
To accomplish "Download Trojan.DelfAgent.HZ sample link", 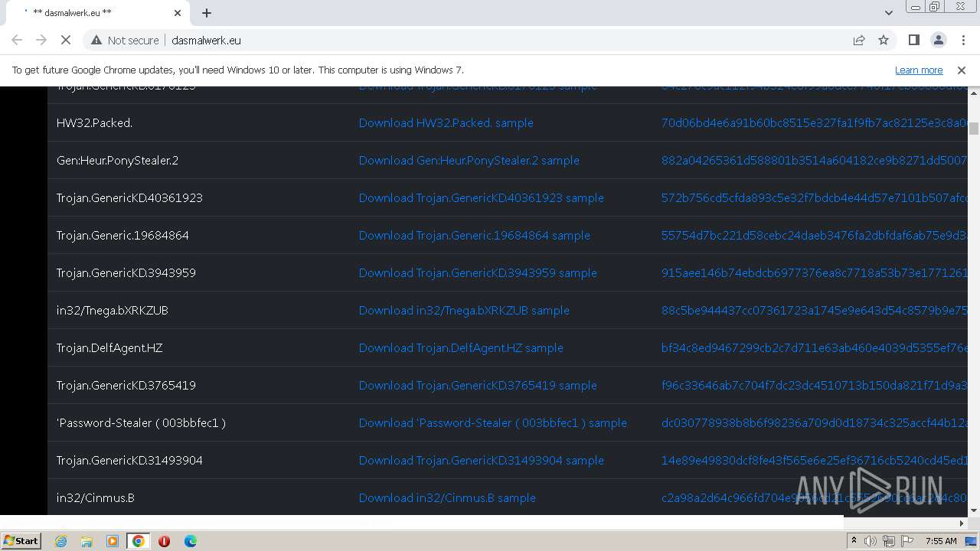I will point(461,347).
